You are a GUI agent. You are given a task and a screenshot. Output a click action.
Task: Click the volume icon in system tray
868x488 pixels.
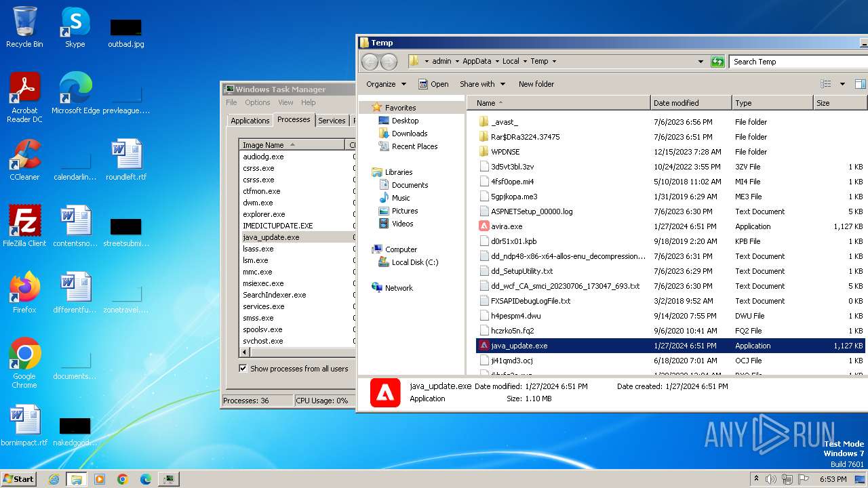click(x=770, y=479)
